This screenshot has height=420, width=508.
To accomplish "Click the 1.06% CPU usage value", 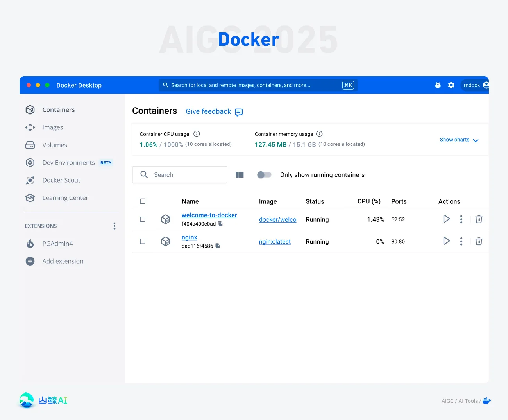I will point(148,145).
